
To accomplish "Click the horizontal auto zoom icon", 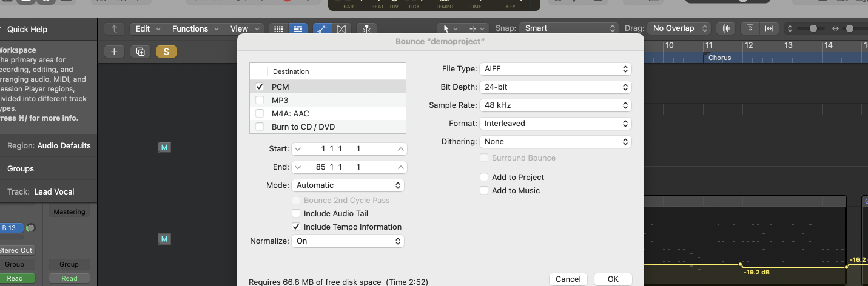I will [769, 28].
